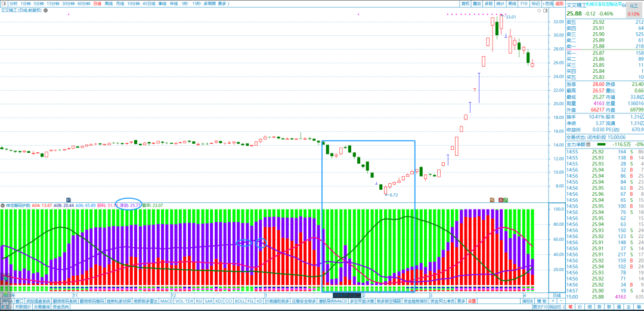
Task: Click 标记 mark button
Action: point(535,4)
